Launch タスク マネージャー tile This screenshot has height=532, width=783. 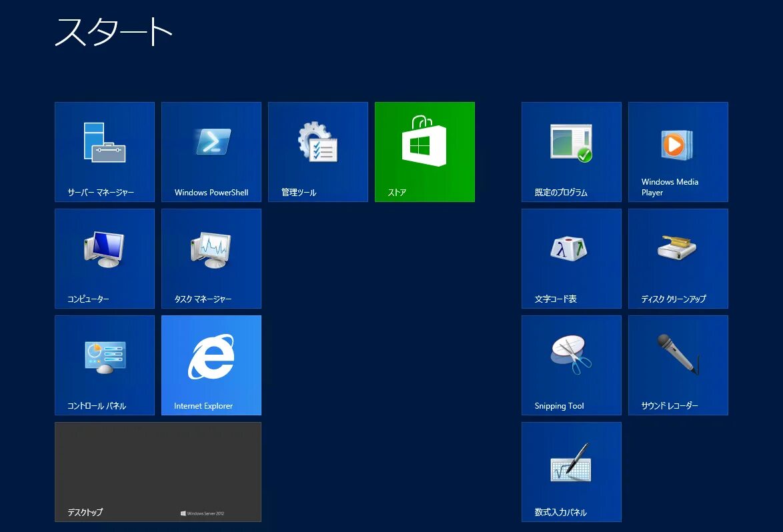click(211, 259)
